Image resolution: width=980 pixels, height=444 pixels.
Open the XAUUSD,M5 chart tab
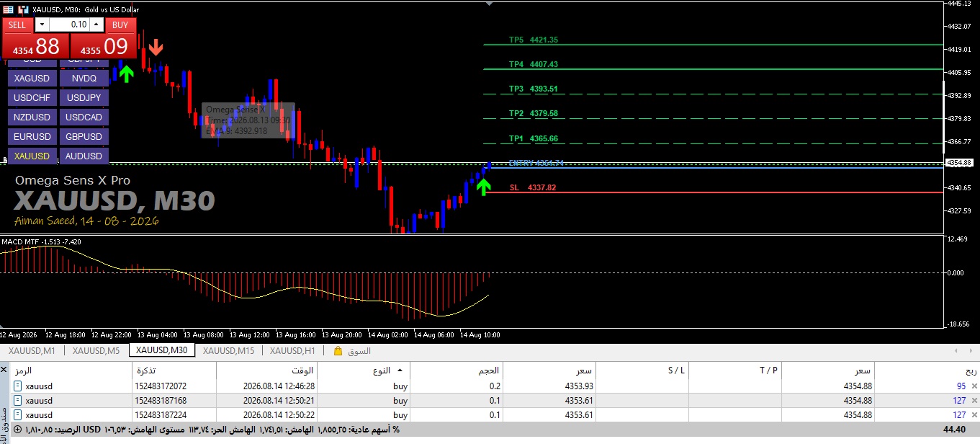coord(96,351)
